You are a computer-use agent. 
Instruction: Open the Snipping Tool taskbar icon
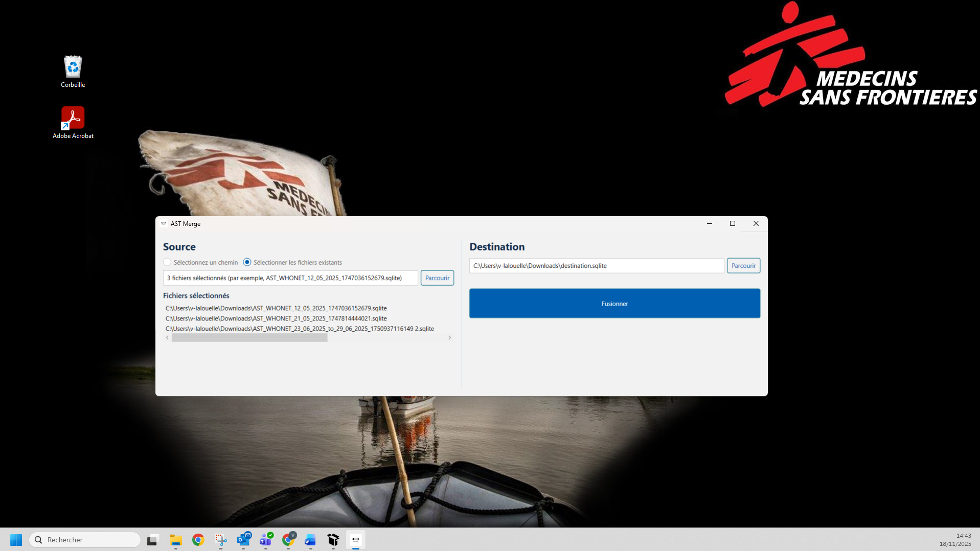(220, 540)
